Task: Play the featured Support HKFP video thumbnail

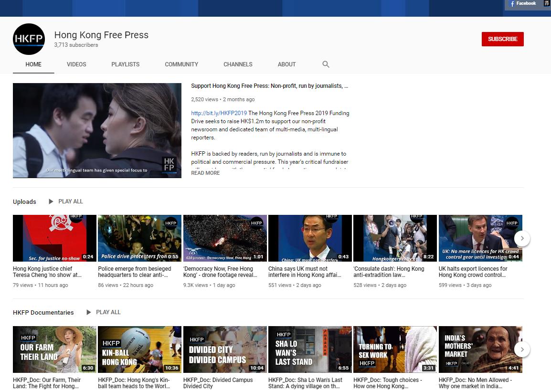Action: pos(97,130)
